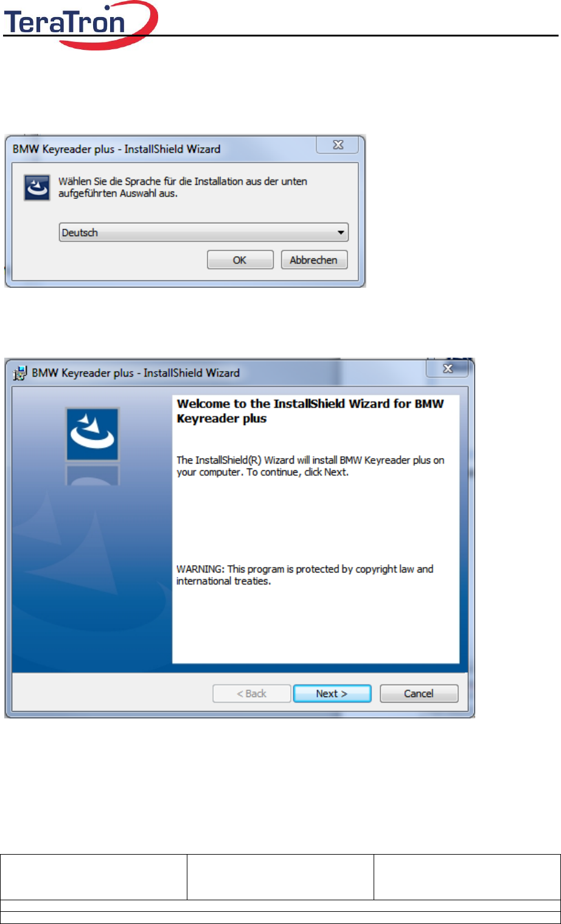
Task: Click the copyright WARNING text
Action: click(x=305, y=575)
